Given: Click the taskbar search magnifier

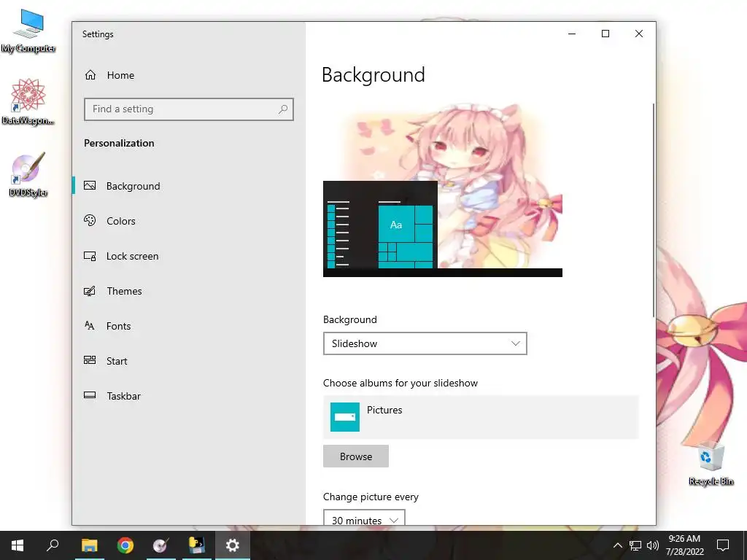Looking at the screenshot, I should [53, 545].
